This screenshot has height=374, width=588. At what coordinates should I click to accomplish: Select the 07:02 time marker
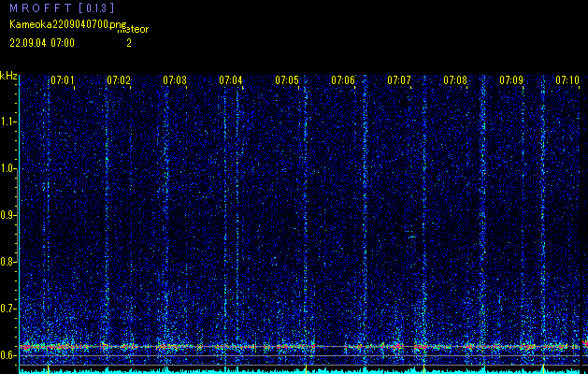(119, 79)
